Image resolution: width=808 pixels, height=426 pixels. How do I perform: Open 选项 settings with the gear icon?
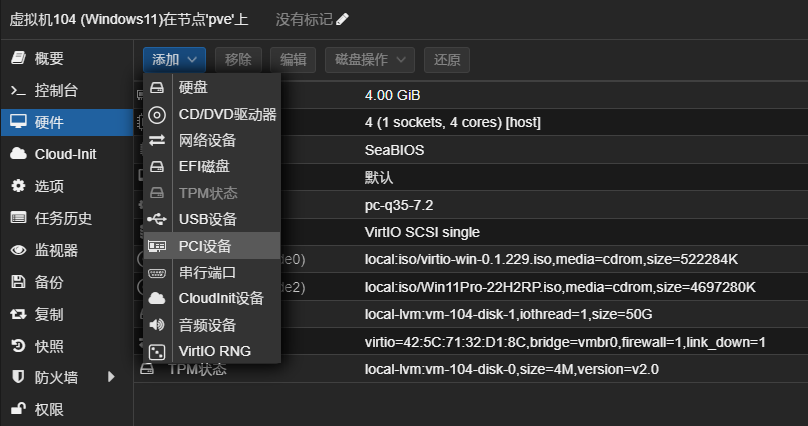pos(17,186)
